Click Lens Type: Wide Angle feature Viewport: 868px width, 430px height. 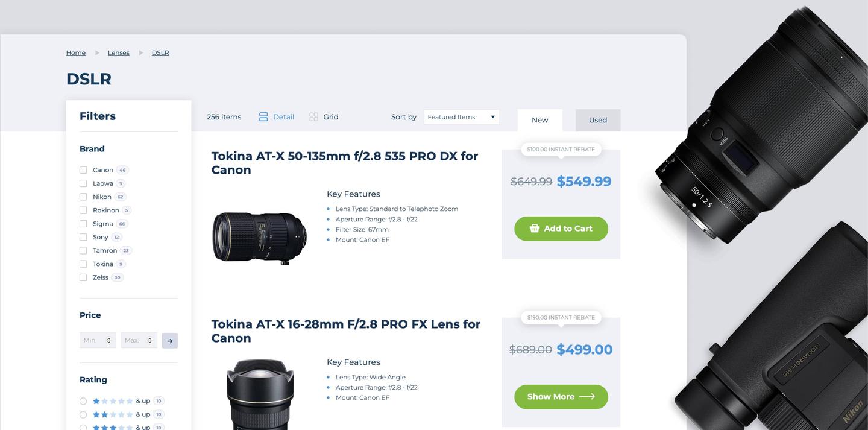point(371,378)
